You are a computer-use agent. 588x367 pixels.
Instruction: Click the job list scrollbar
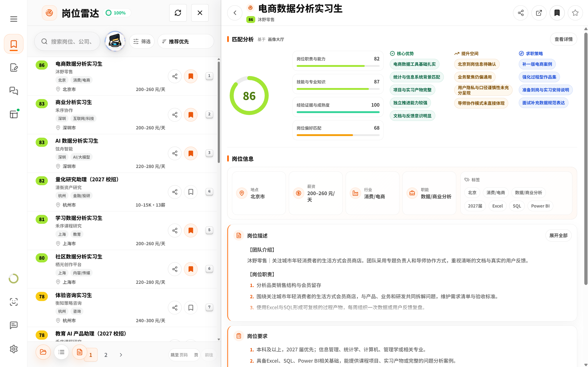tap(219, 112)
